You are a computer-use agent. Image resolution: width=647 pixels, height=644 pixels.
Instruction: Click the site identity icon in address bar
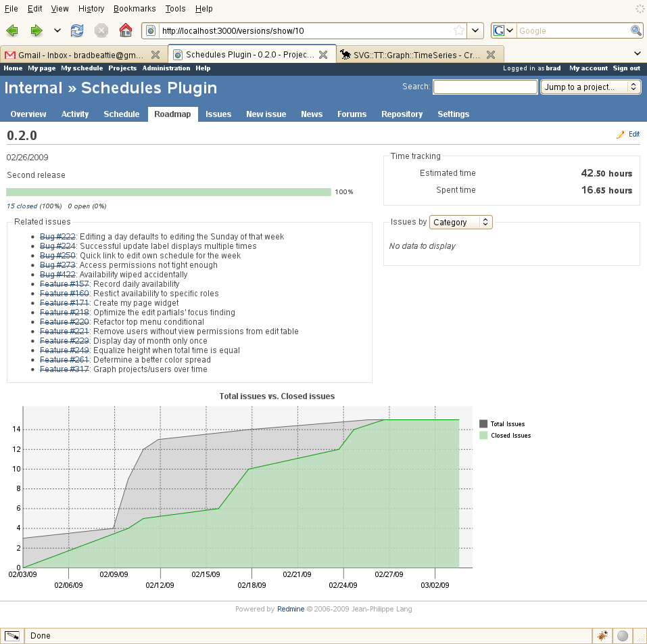[151, 30]
